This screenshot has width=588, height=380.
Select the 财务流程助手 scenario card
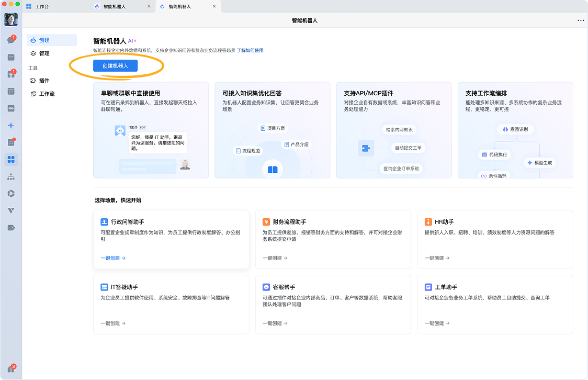tap(333, 239)
